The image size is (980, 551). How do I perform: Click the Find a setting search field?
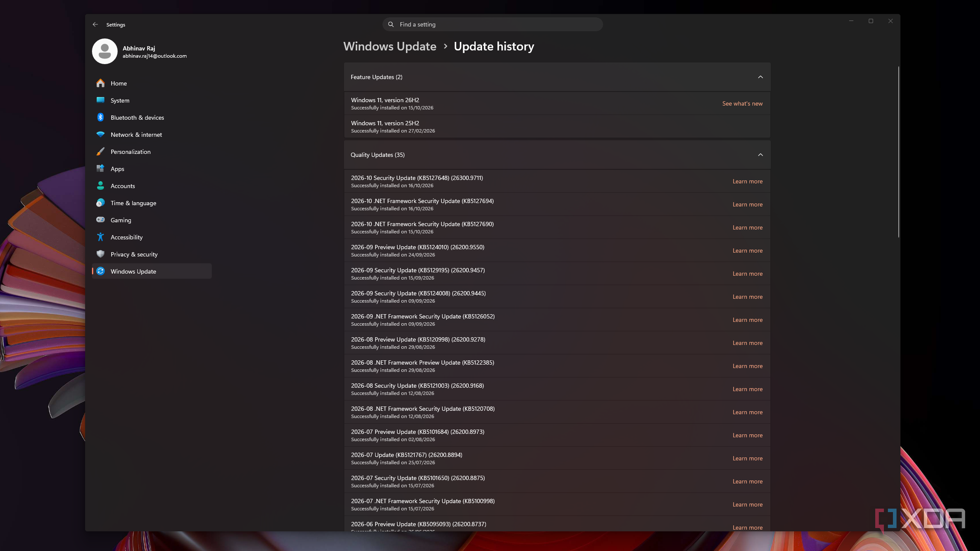click(492, 24)
